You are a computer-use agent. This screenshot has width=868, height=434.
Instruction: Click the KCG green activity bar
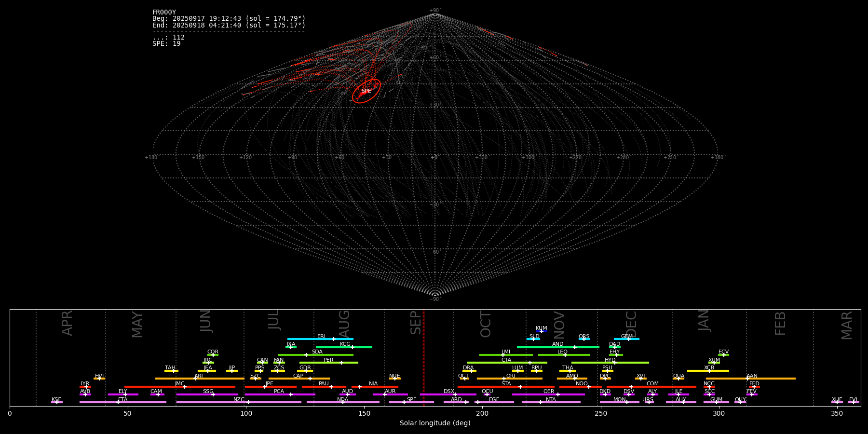click(344, 347)
